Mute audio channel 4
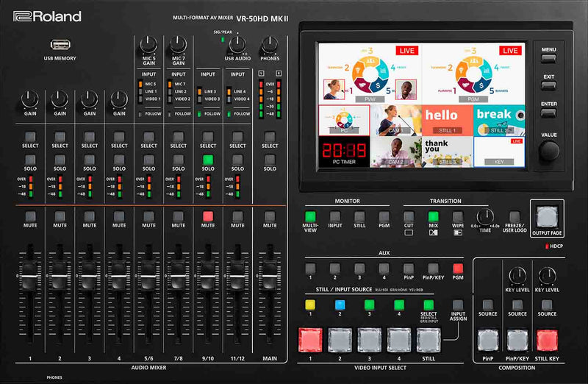 coord(119,216)
